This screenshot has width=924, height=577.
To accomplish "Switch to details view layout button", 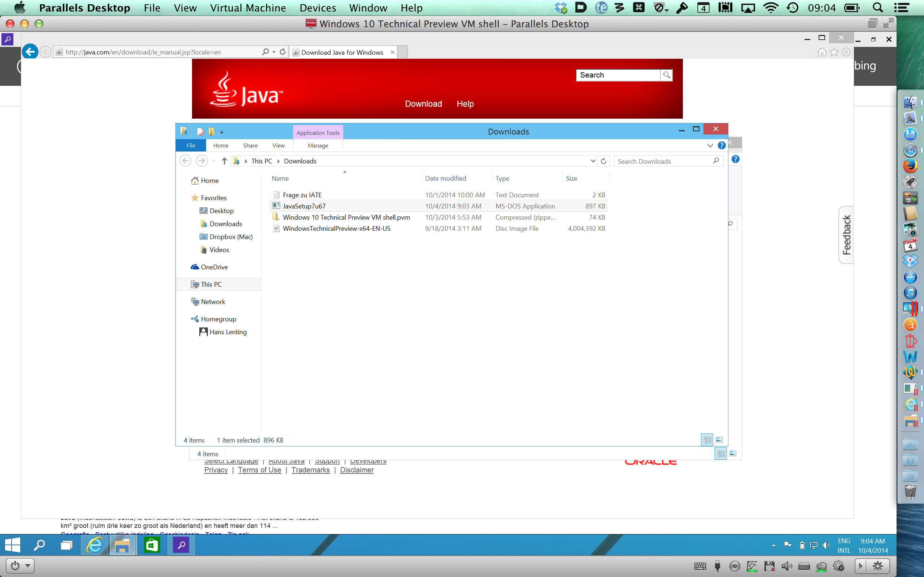I will click(x=707, y=440).
